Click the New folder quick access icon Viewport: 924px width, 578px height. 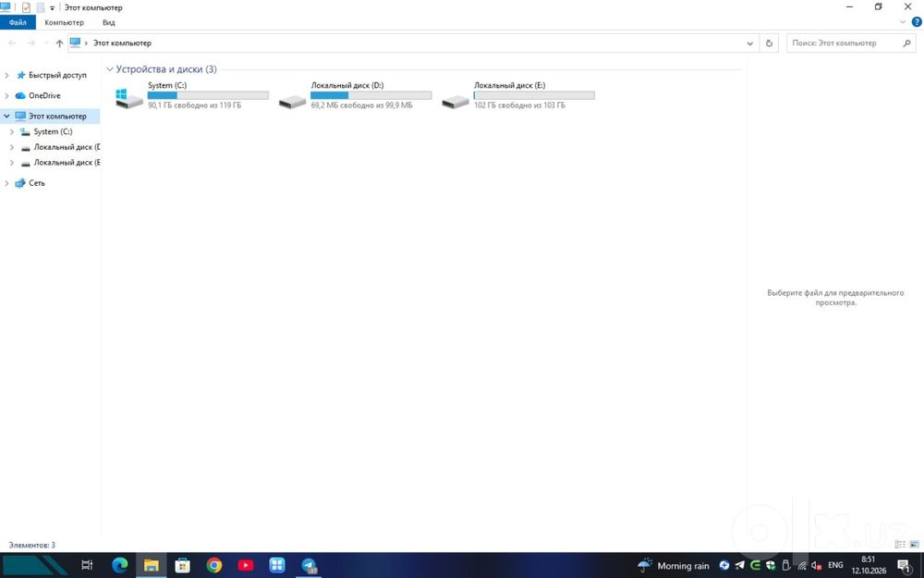tap(40, 7)
